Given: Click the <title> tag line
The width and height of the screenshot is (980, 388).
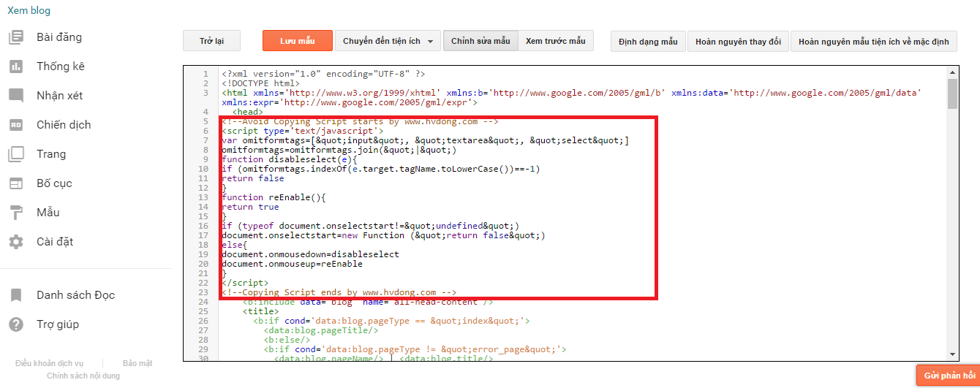Looking at the screenshot, I should coord(260,311).
